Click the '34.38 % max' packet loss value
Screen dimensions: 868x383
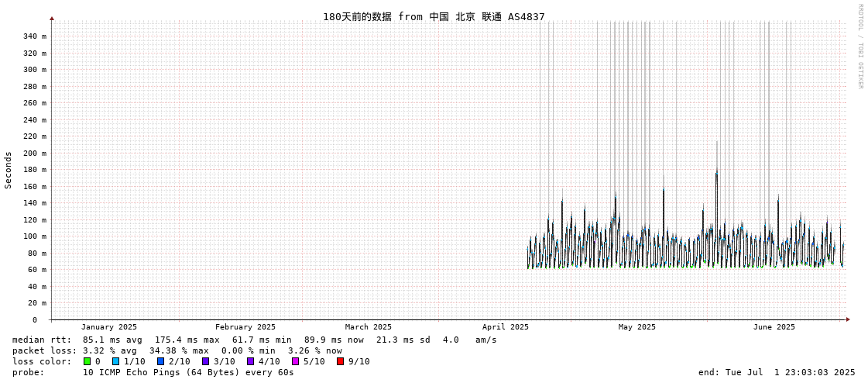pos(179,351)
